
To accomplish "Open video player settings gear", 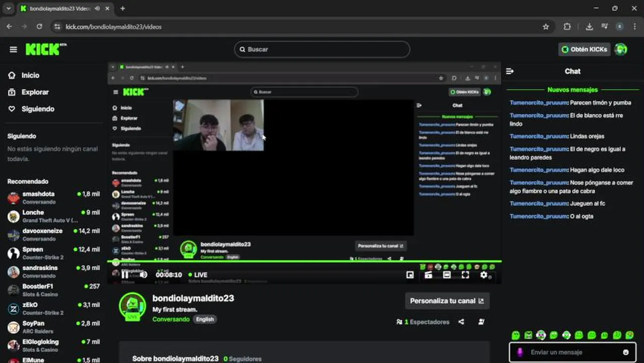I will point(484,275).
